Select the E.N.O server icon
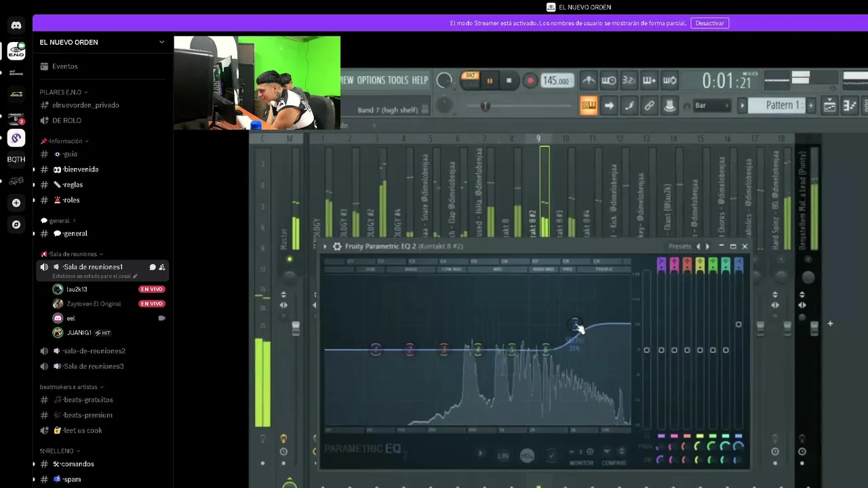 point(16,50)
